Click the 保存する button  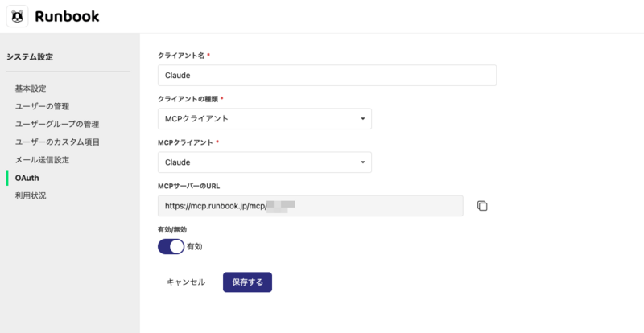tap(247, 282)
